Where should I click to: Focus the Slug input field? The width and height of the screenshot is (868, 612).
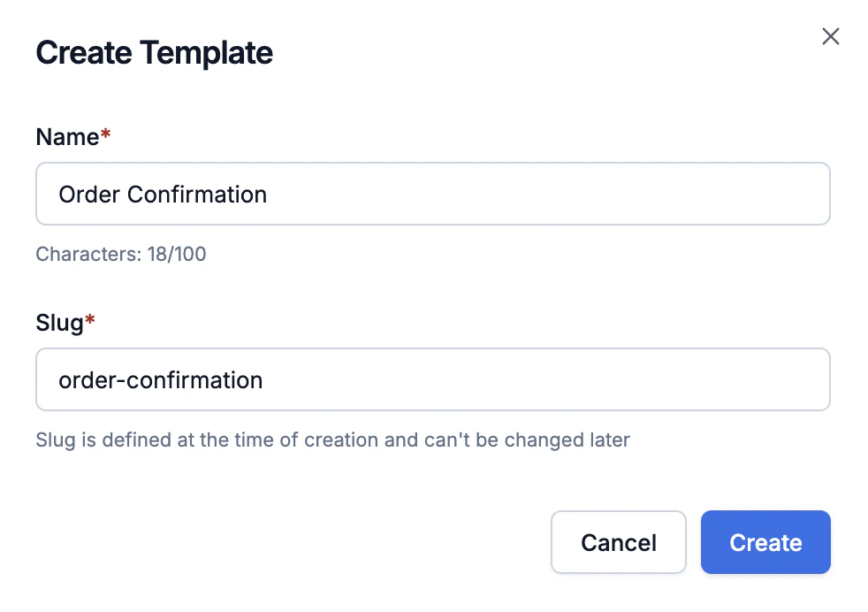(x=433, y=379)
